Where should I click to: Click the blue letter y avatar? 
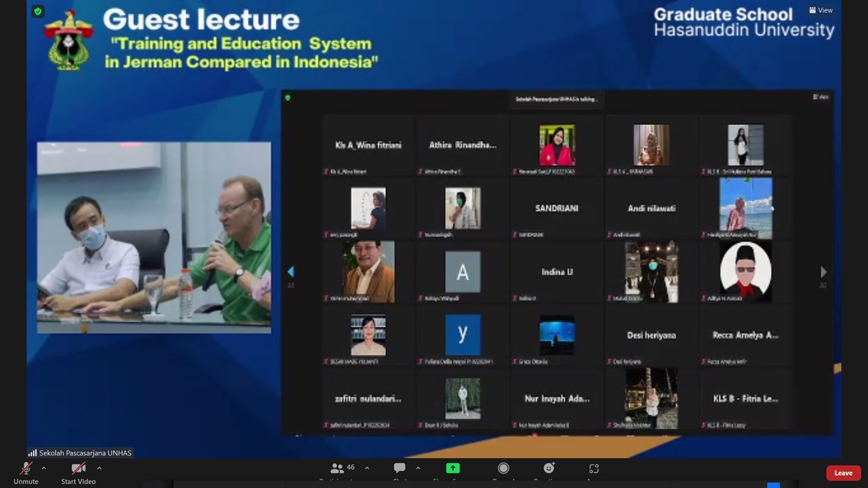[462, 335]
